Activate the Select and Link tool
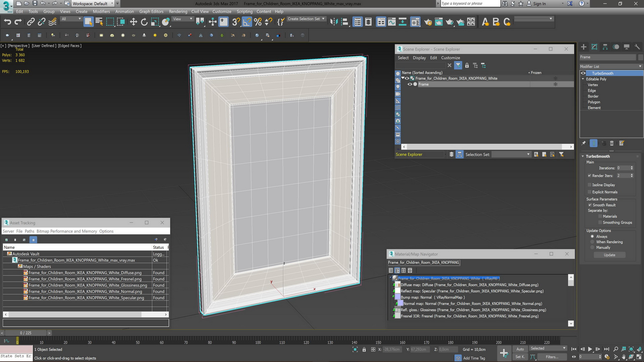644x362 pixels. pos(31,22)
